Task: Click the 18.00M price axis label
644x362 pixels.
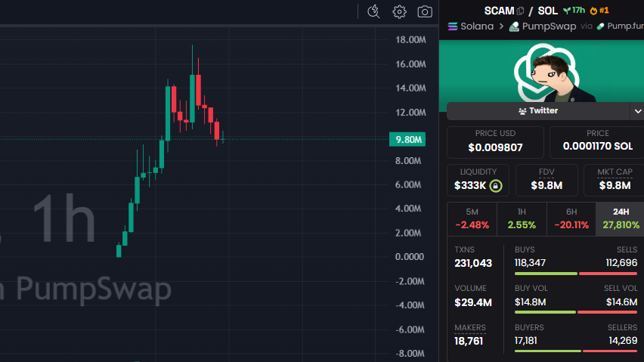Action: (x=410, y=40)
